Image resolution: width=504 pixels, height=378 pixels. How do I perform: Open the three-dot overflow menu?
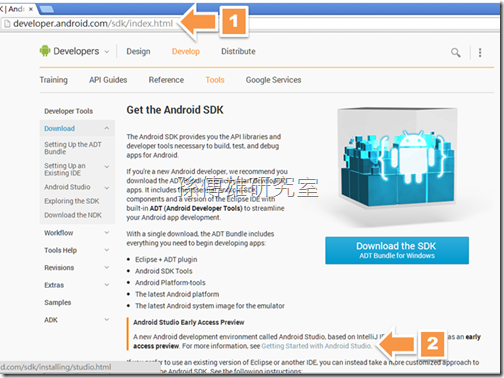[480, 52]
